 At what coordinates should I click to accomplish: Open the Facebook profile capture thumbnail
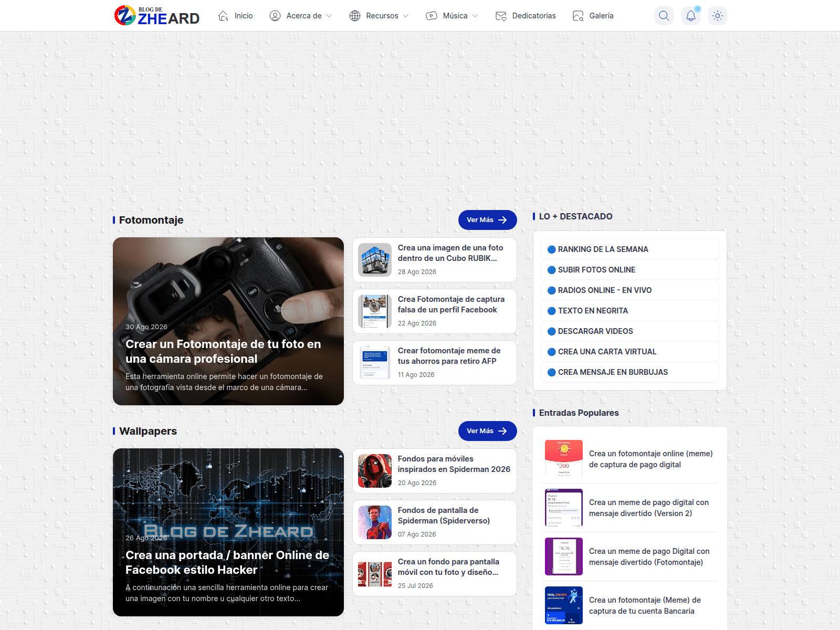(375, 311)
